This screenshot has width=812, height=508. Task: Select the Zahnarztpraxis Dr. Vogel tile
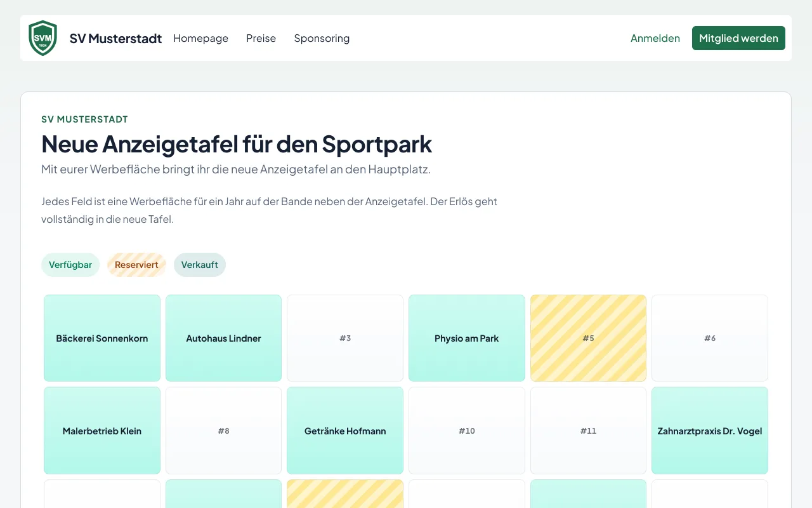click(x=710, y=431)
